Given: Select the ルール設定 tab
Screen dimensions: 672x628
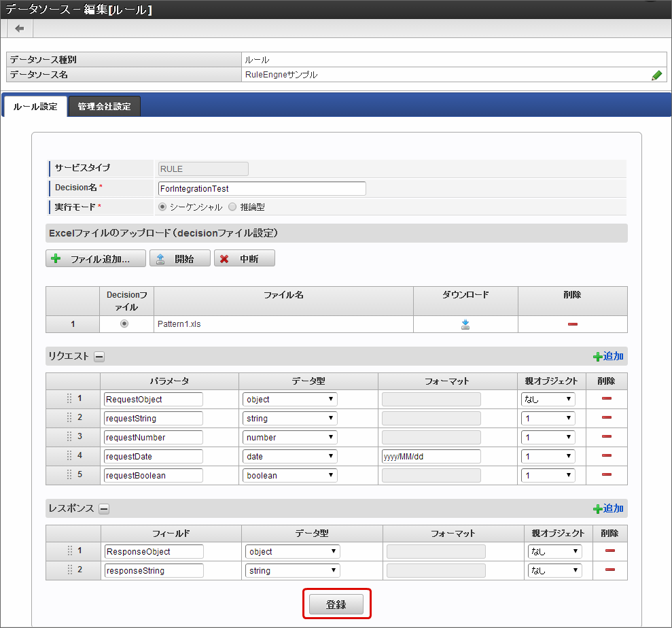Looking at the screenshot, I should 35,107.
